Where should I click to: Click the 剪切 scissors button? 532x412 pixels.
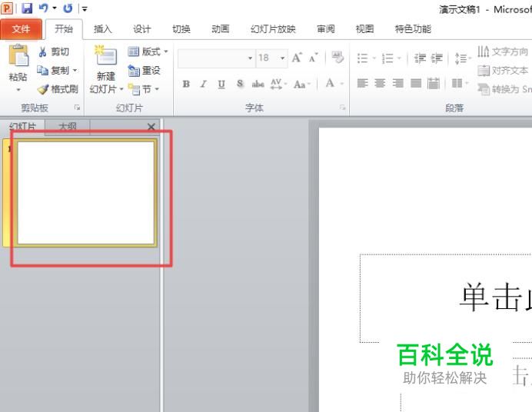pyautogui.click(x=54, y=51)
